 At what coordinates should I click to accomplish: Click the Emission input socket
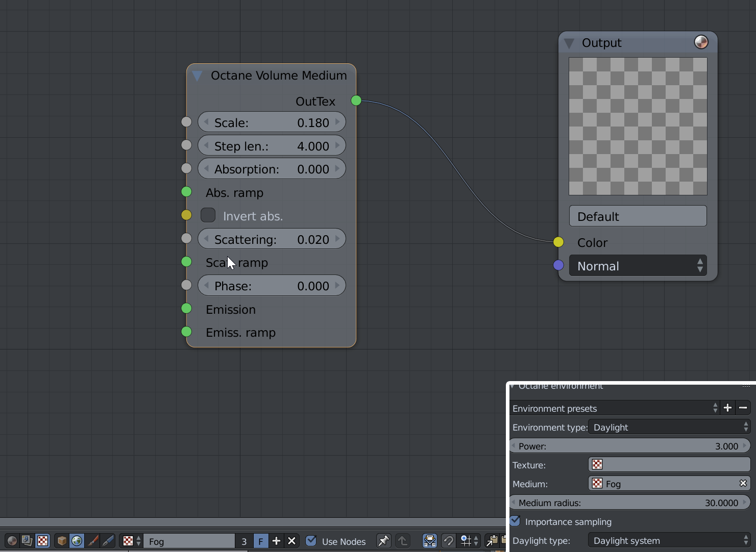[186, 308]
